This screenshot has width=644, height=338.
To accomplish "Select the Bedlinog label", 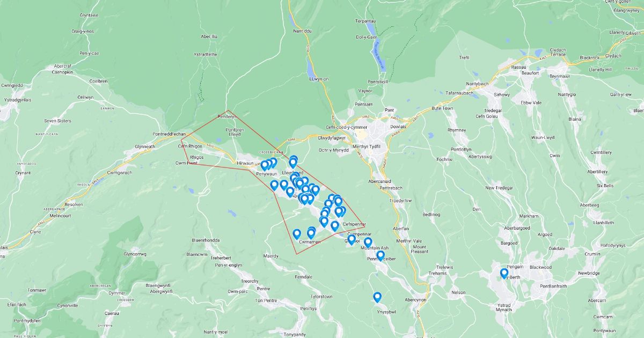I will click(x=431, y=214).
